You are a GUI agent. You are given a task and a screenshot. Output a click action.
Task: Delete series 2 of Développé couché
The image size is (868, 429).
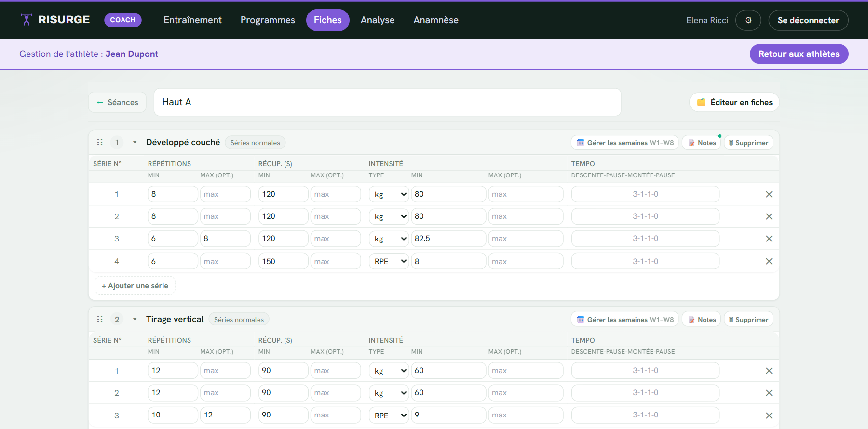coord(769,216)
